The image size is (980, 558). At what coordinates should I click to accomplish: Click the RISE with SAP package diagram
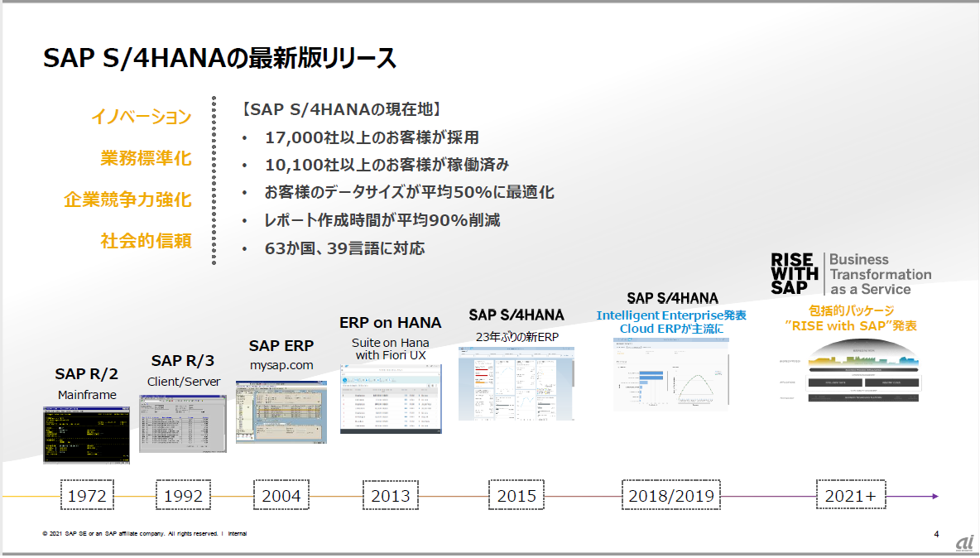coord(851,370)
